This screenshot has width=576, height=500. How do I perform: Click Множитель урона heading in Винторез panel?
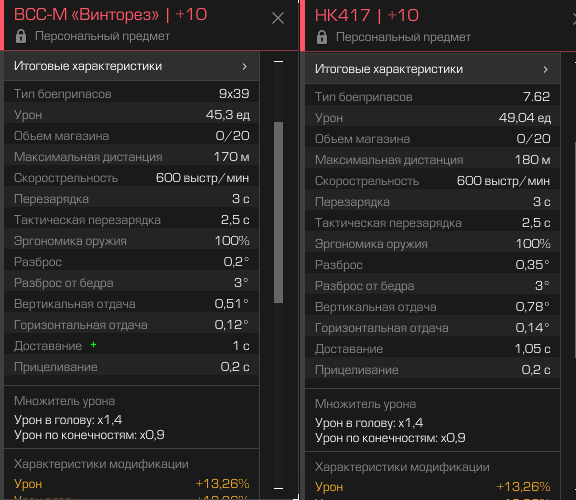pos(64,401)
